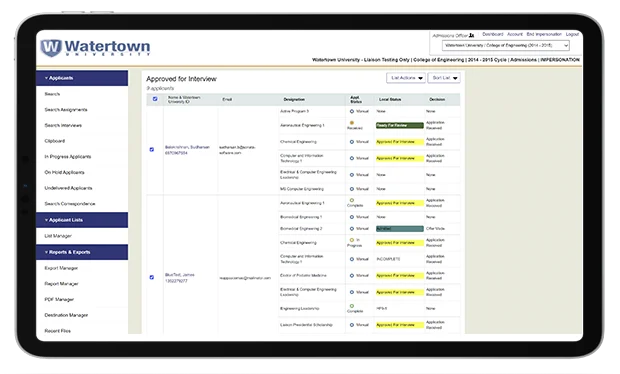Viewport: 620px width, 374px height.
Task: Click "Liaison Presidential Scholarship" designation cell
Action: pos(306,325)
